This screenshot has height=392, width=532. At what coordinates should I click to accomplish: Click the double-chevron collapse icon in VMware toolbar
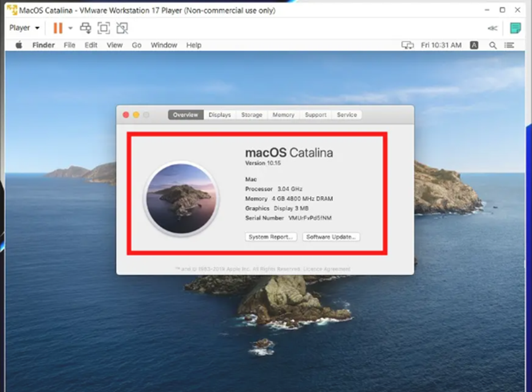[493, 28]
